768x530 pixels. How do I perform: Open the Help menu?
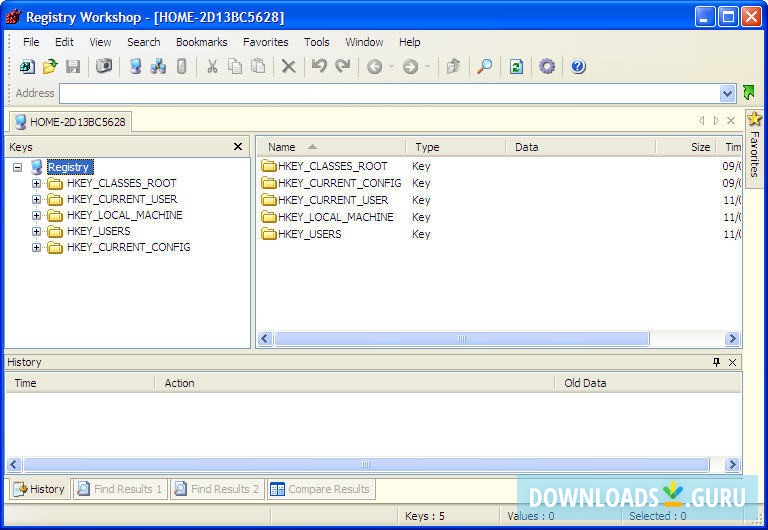pyautogui.click(x=409, y=42)
